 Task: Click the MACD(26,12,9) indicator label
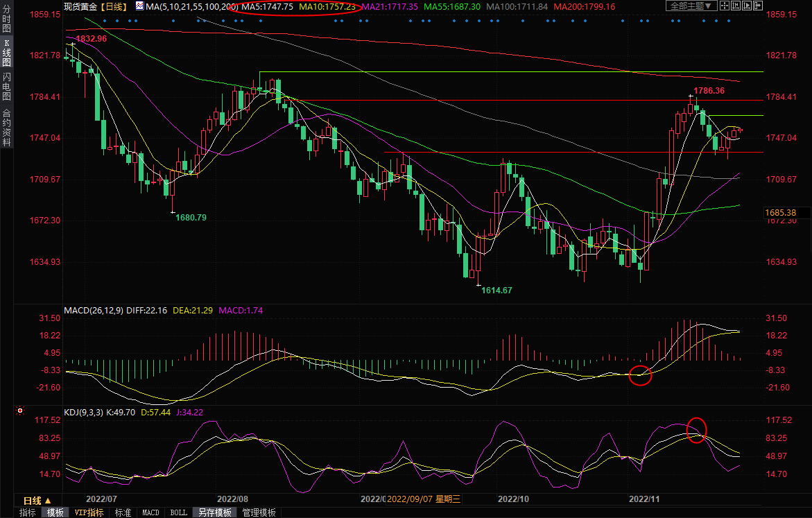(94, 310)
